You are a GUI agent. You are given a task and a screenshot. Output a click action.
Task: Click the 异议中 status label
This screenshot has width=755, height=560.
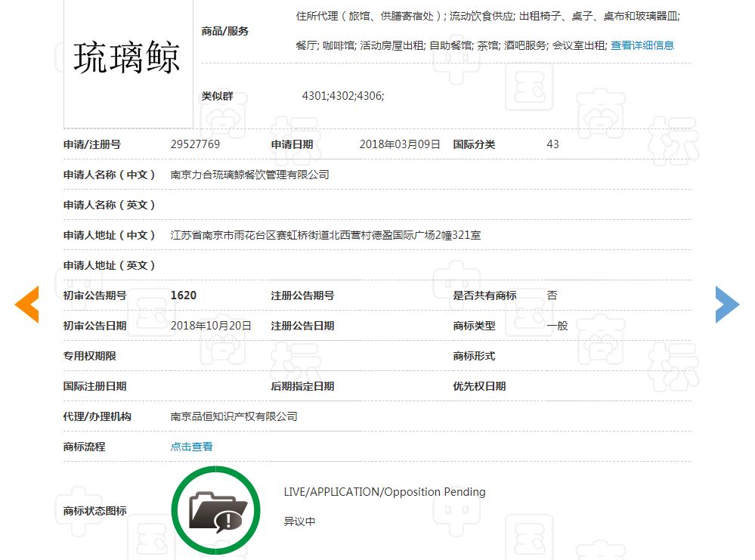coord(299,521)
